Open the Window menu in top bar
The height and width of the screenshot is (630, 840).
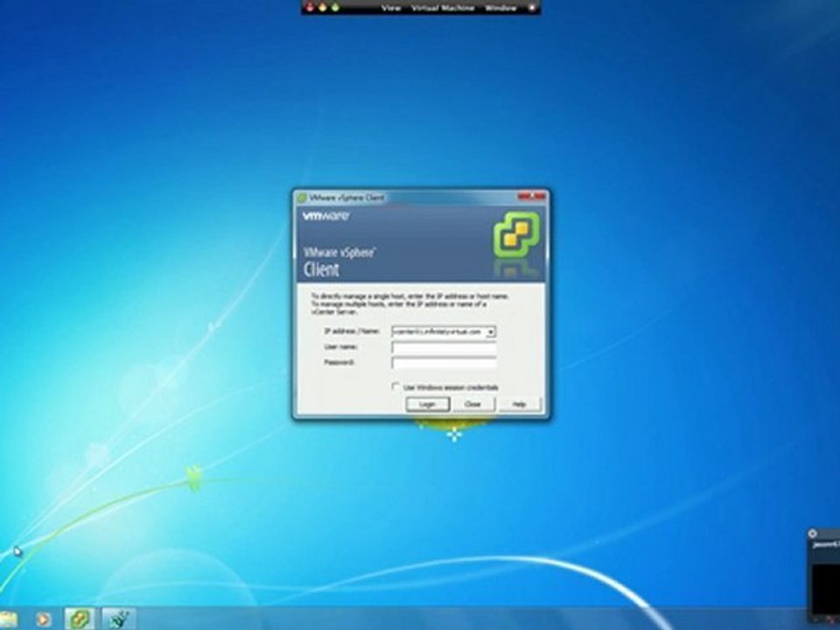500,8
